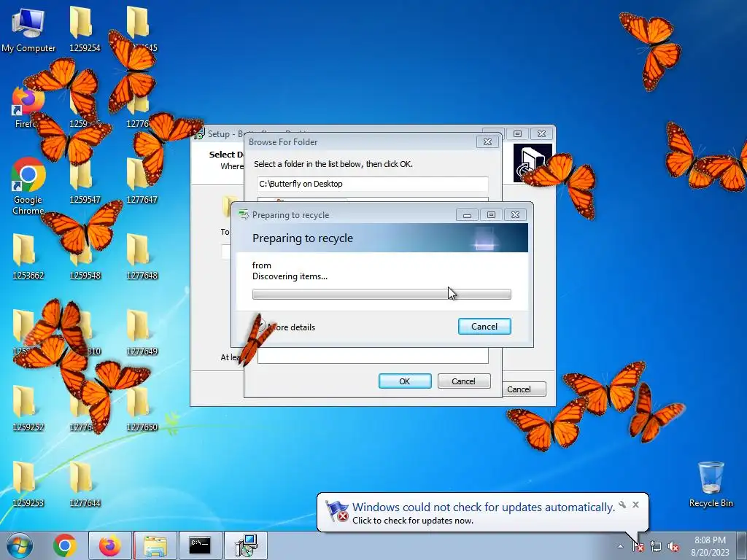
Task: Open the network tray icon
Action: pyautogui.click(x=656, y=547)
